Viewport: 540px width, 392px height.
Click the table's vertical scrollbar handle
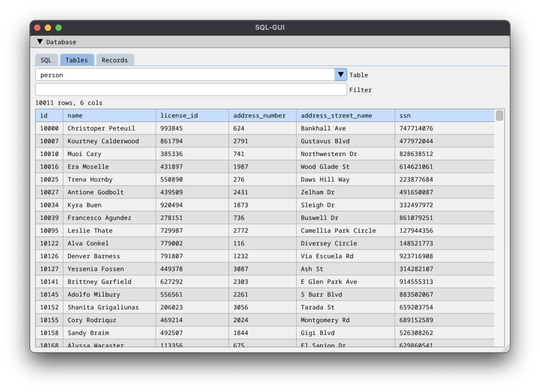[x=499, y=116]
